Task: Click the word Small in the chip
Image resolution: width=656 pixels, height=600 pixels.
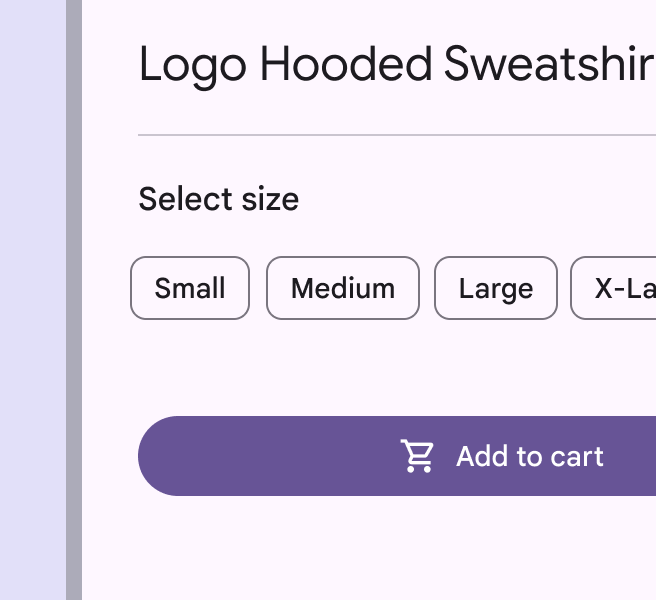Action: [190, 289]
